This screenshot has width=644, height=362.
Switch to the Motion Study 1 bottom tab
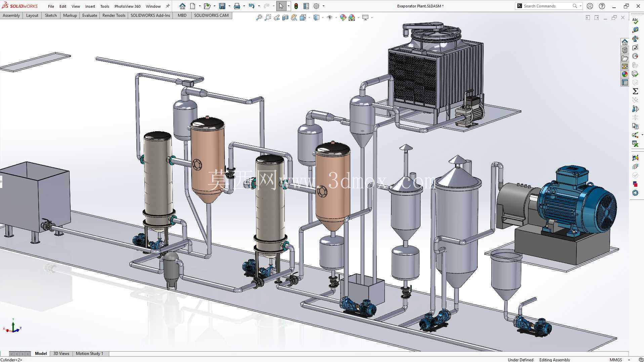pos(89,354)
